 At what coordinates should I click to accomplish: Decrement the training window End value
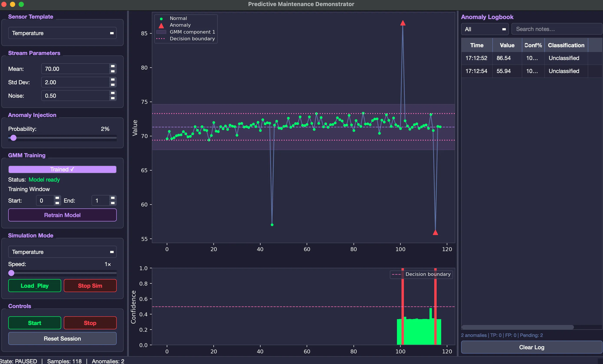click(113, 203)
